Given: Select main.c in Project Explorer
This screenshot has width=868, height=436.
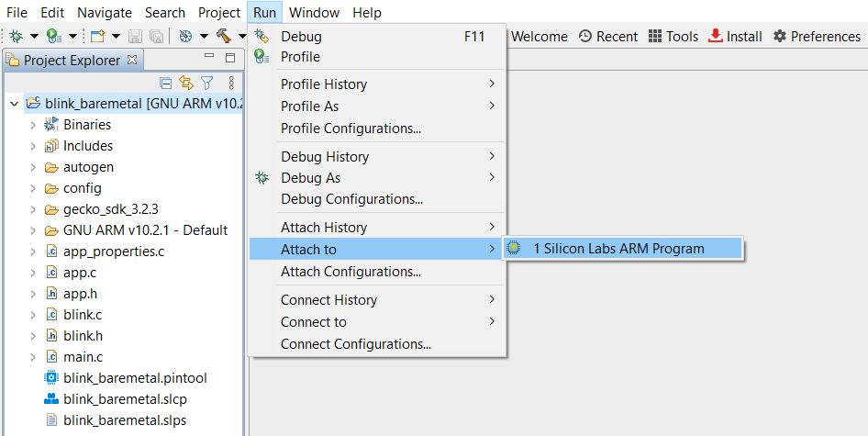Looking at the screenshot, I should [83, 357].
